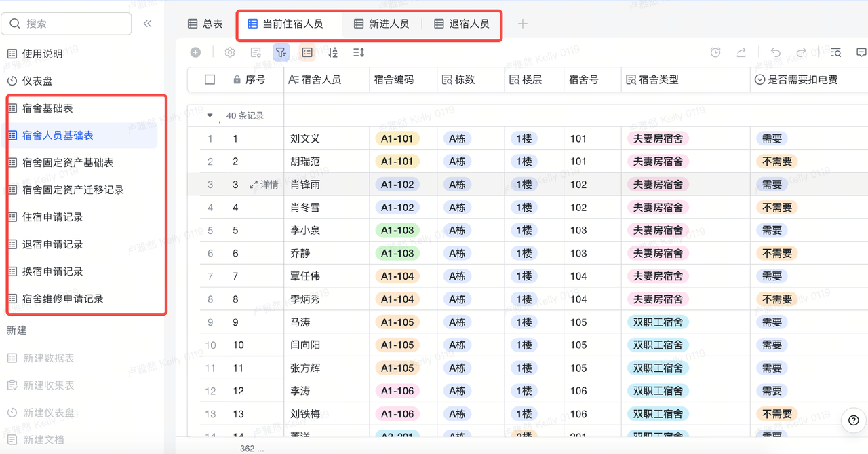Open 宿舍基础表 in the sidebar
The image size is (868, 454).
click(47, 108)
